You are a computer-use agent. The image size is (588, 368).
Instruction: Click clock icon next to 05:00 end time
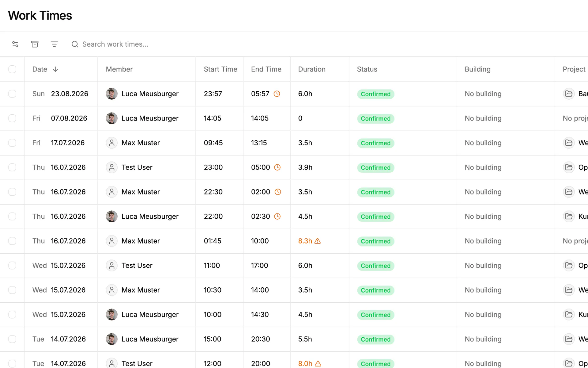[277, 167]
